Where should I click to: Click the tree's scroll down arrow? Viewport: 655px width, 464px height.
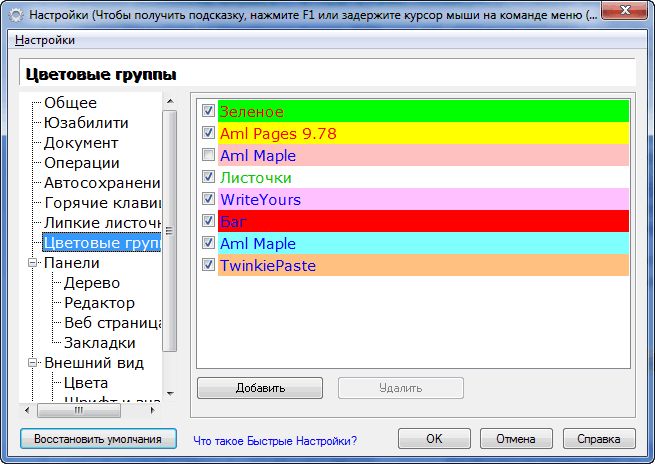[170, 393]
